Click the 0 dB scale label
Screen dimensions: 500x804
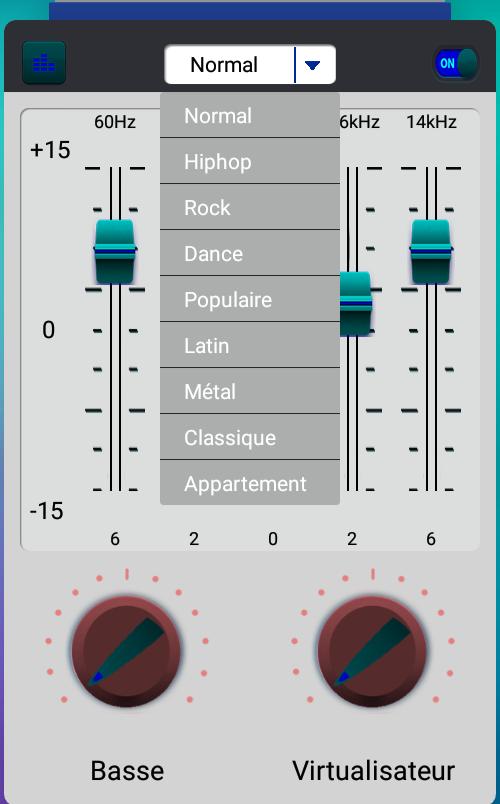pos(48,330)
